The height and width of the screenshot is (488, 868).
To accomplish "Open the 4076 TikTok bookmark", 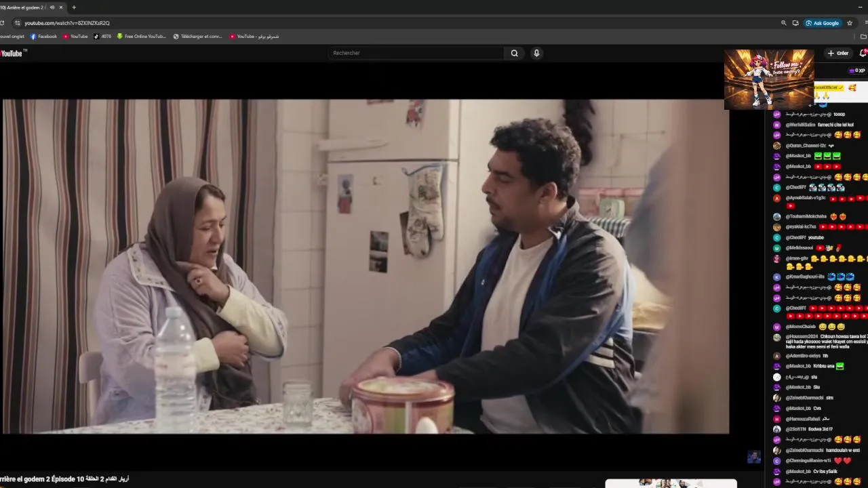I will point(102,37).
